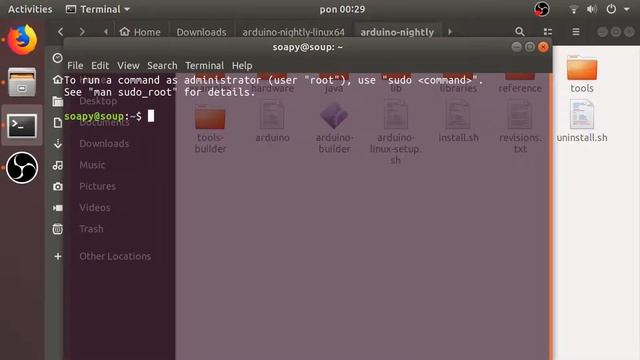Screen dimensions: 640x360
Task: Open Files hamburger menu
Action: [576, 31]
